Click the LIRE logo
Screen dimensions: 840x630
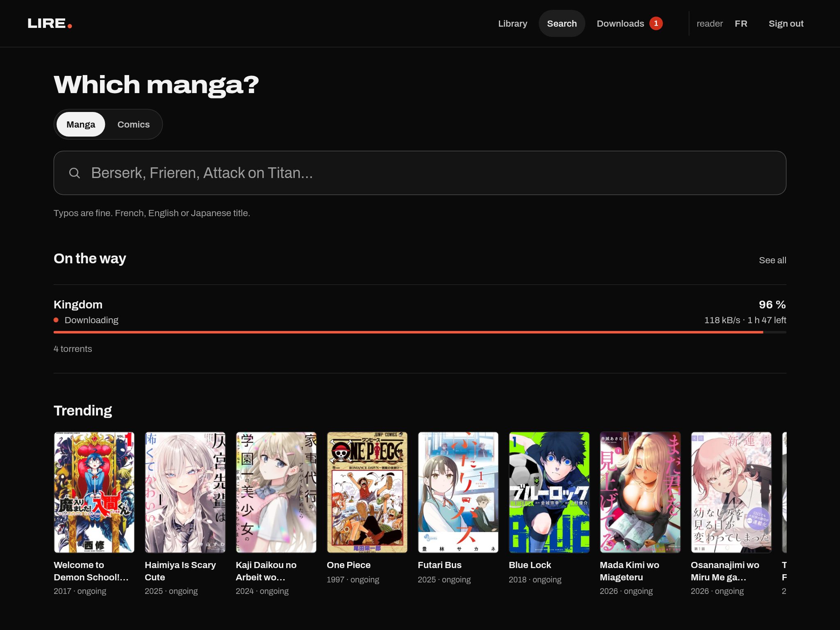coord(50,23)
